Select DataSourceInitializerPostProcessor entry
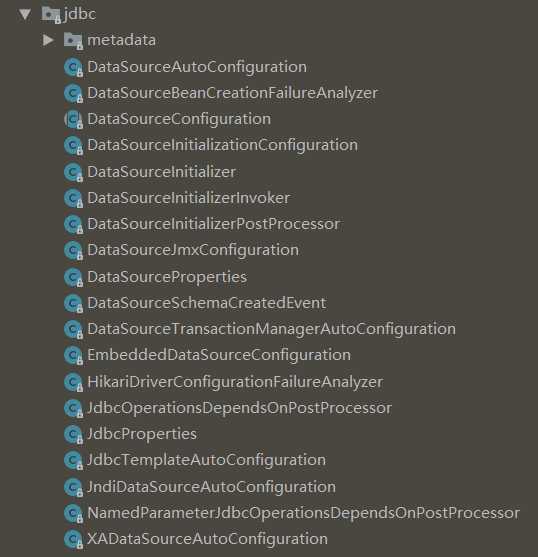538x557 pixels. (x=214, y=224)
